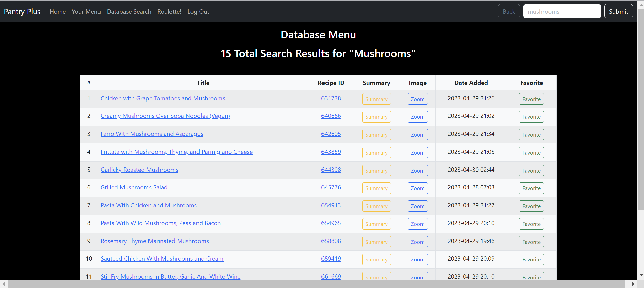Open the Home navigation link

[58, 12]
